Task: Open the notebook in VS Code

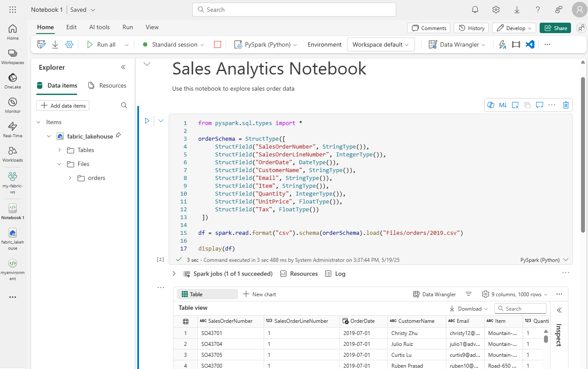Action: tap(530, 44)
